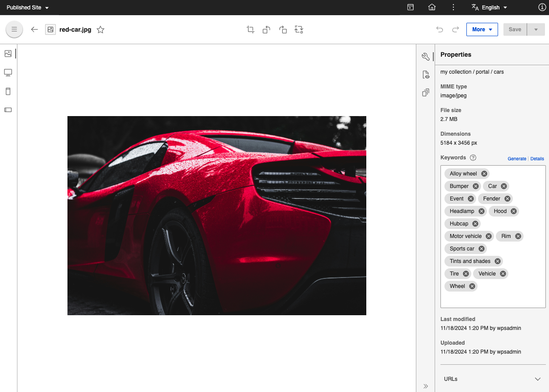The width and height of the screenshot is (549, 392).
Task: Open the three-dot overflow menu
Action: [453, 7]
